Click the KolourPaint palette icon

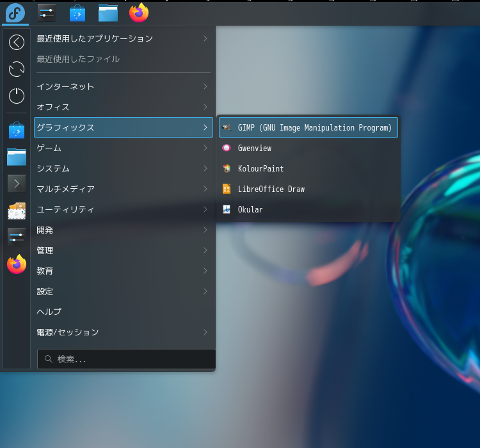point(227,168)
